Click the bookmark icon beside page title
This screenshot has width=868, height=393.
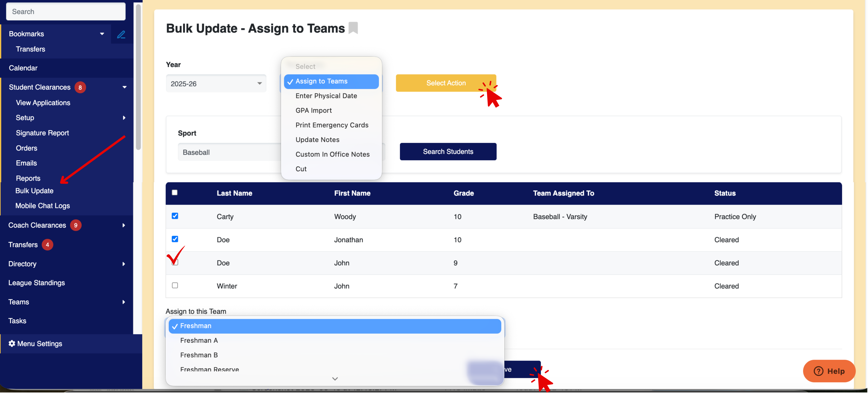353,28
